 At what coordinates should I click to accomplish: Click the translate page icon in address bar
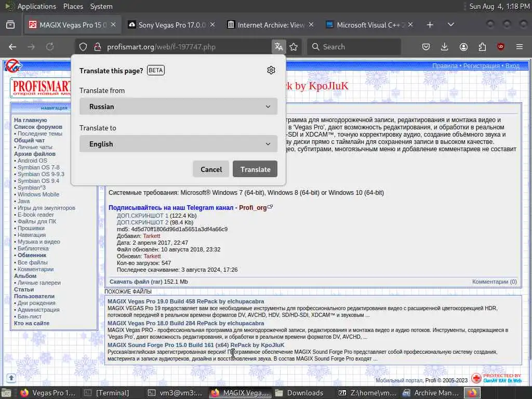(278, 47)
